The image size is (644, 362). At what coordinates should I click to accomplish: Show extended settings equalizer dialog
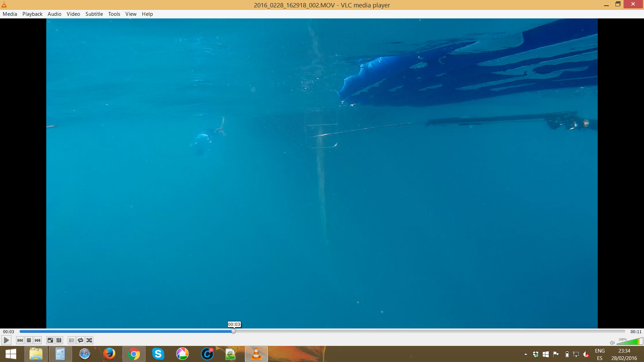point(59,341)
